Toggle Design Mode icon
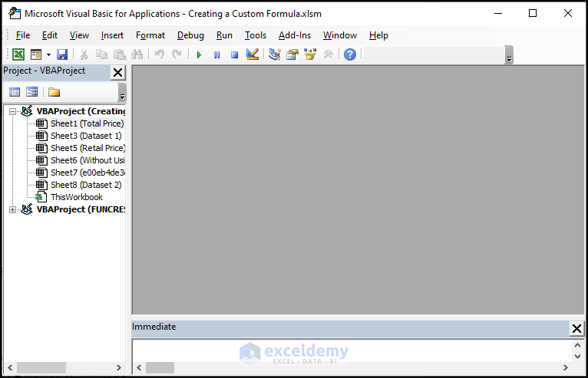The image size is (588, 378). pyautogui.click(x=253, y=54)
